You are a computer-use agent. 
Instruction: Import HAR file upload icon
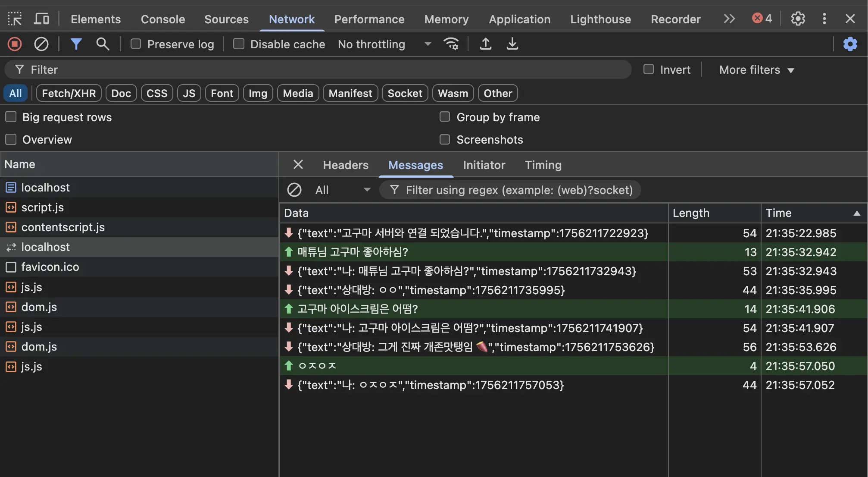(x=485, y=44)
